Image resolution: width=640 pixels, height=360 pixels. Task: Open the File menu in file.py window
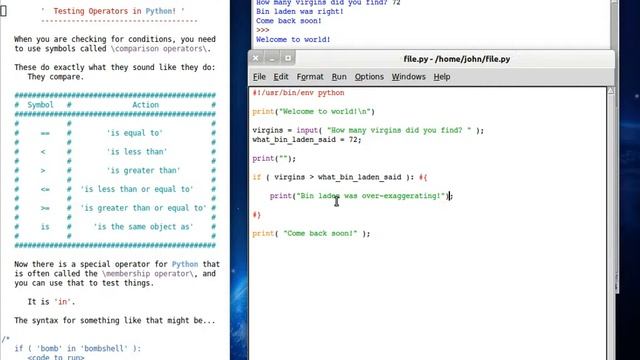coord(259,77)
